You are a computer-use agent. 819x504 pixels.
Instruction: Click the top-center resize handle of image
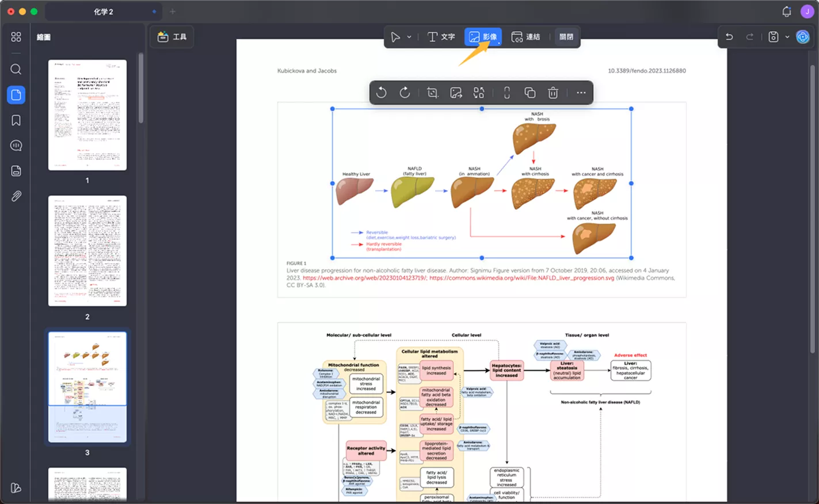tap(482, 109)
